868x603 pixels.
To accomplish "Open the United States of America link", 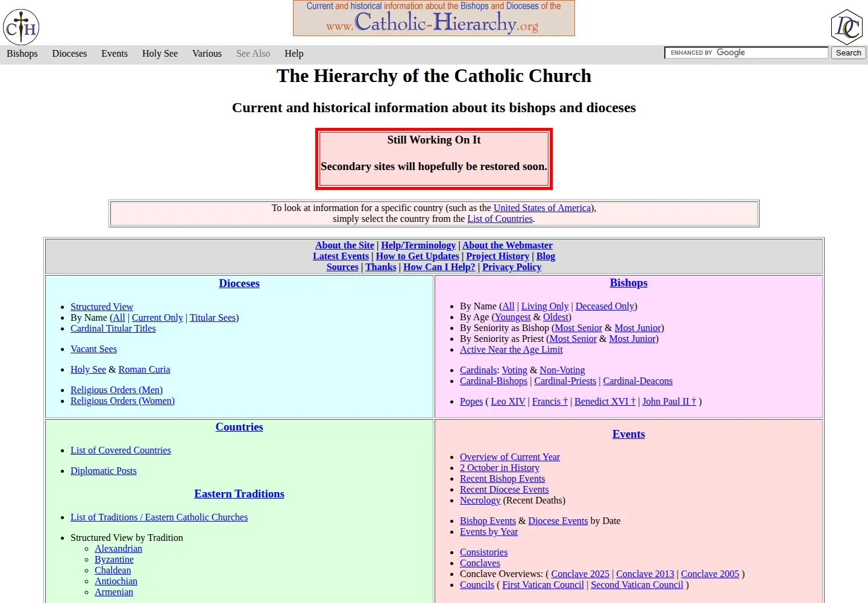I will pyautogui.click(x=542, y=208).
